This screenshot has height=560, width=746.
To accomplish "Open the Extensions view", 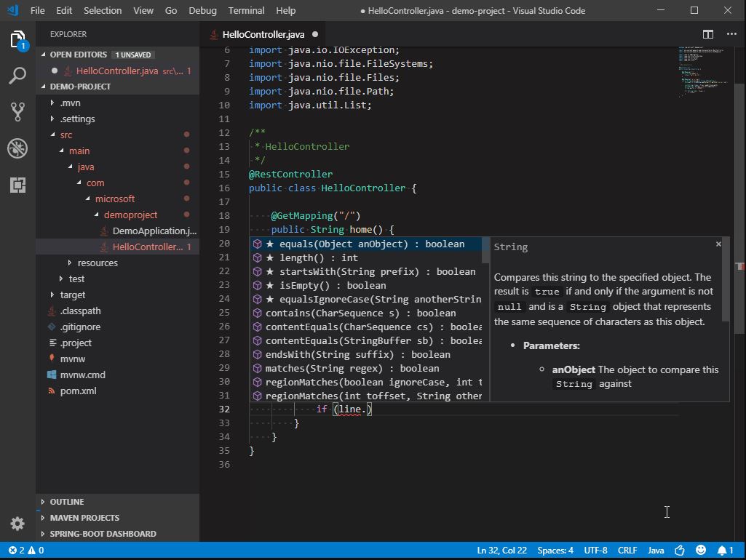I will pos(17,185).
